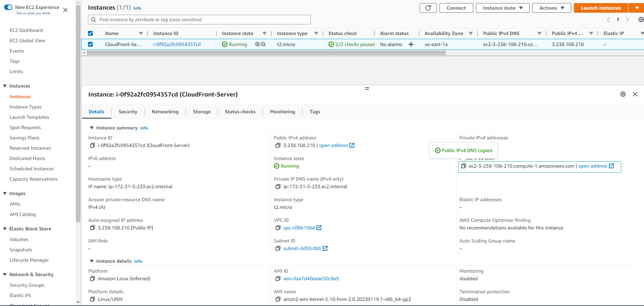
Task: Click the Launch instances button
Action: 601,8
